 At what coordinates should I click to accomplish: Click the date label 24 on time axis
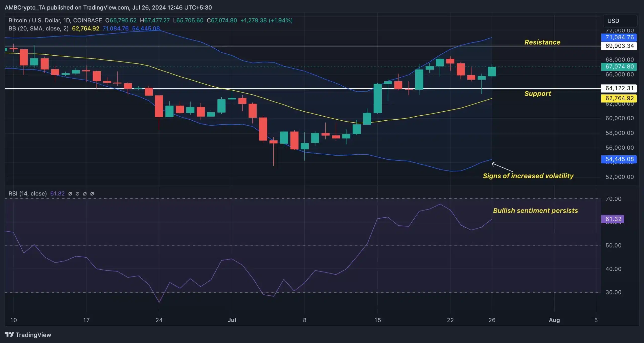pyautogui.click(x=159, y=320)
